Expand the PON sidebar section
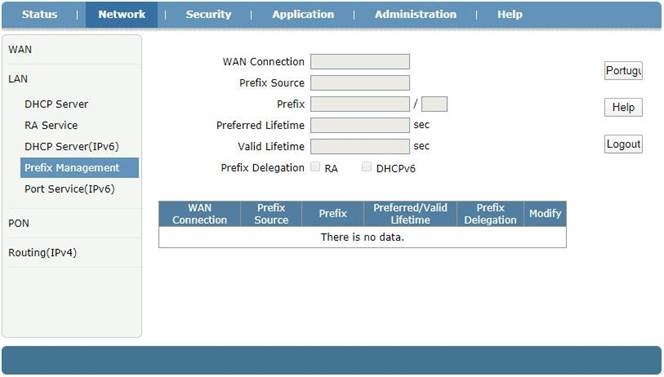This screenshot has height=377, width=664. [x=19, y=223]
